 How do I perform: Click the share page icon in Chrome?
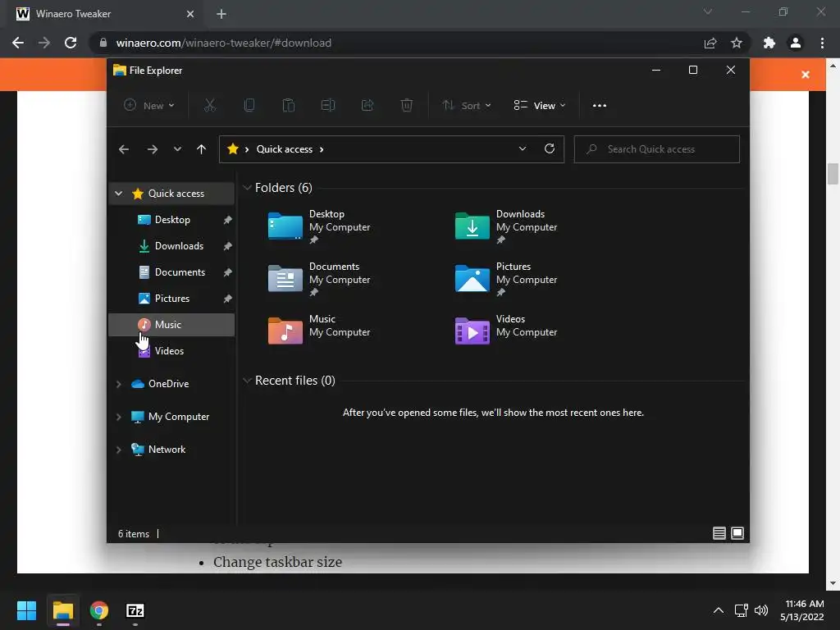pyautogui.click(x=710, y=43)
